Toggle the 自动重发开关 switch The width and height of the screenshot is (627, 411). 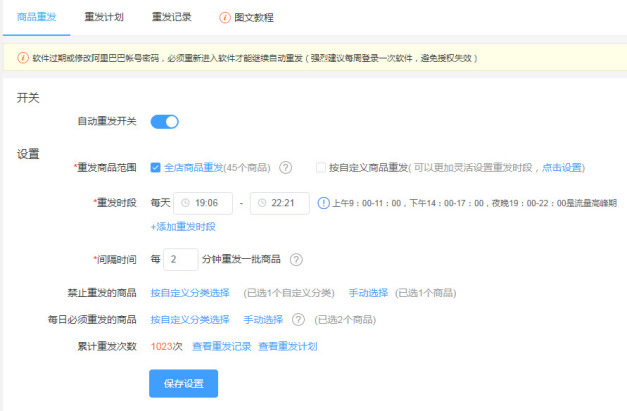[x=165, y=122]
